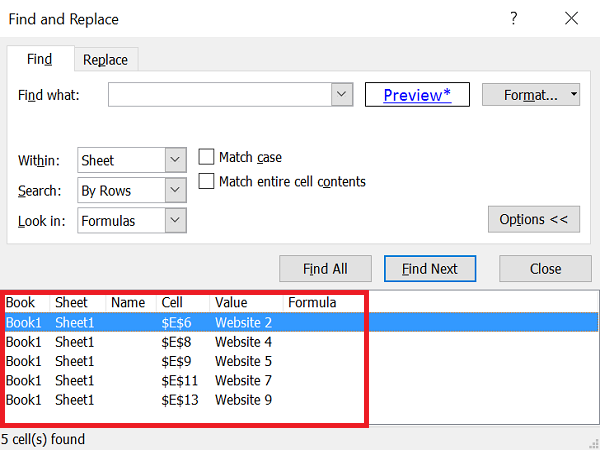This screenshot has height=450, width=600.
Task: Open the Look in dropdown
Action: (175, 220)
